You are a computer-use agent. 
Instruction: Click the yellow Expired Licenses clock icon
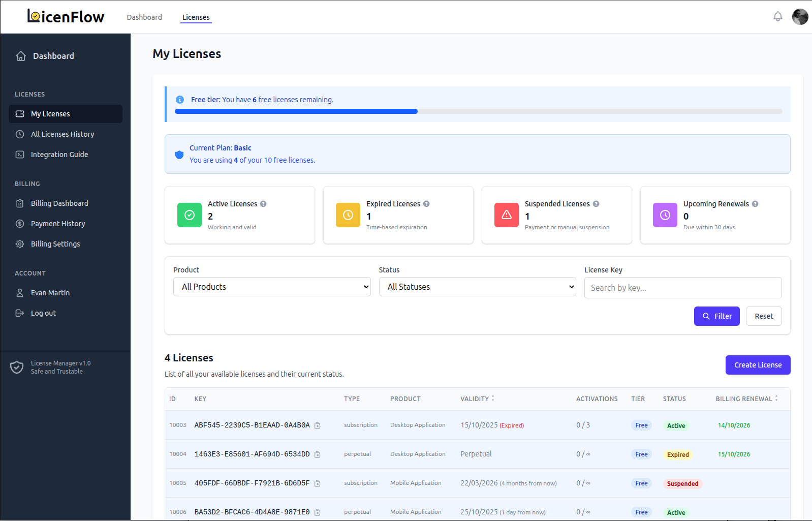pyautogui.click(x=348, y=215)
